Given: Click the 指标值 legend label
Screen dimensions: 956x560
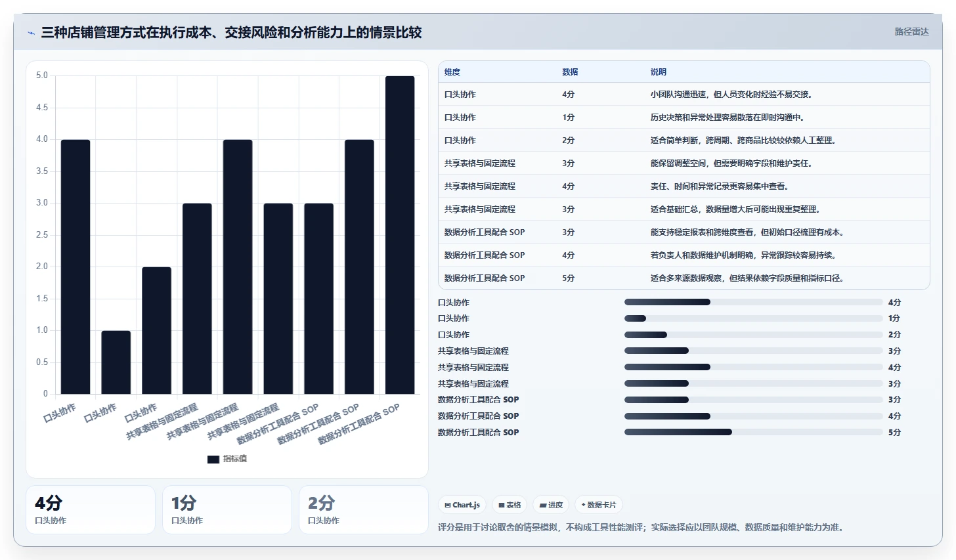Looking at the screenshot, I should point(235,459).
